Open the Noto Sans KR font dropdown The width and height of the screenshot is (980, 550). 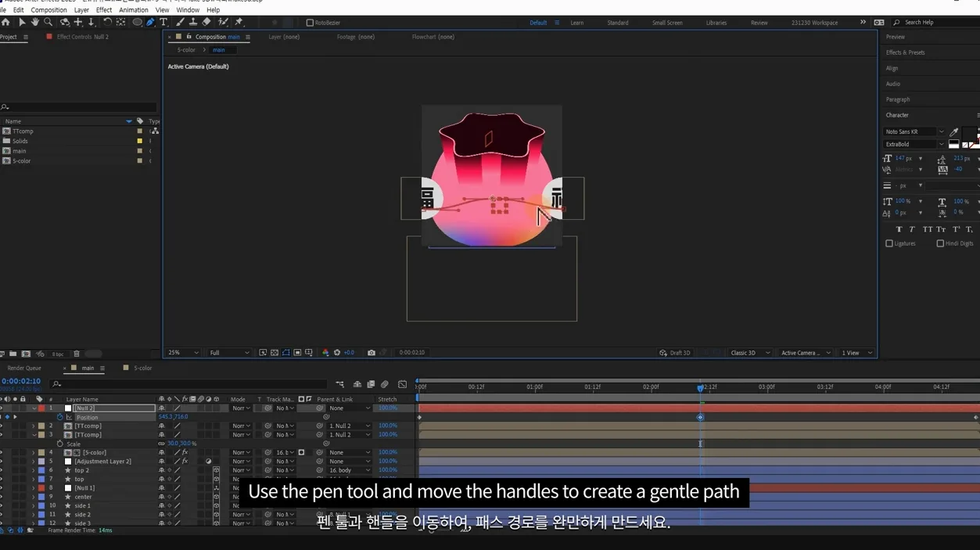tap(914, 132)
